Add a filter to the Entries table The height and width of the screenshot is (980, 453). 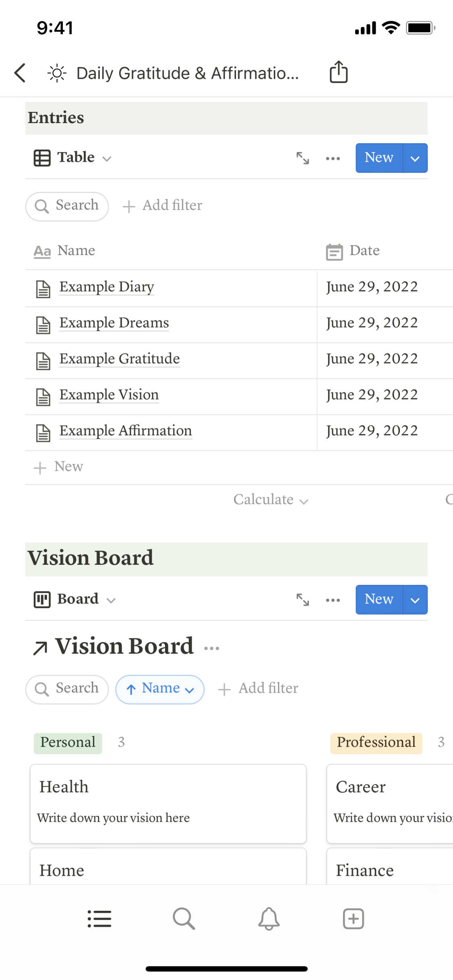(163, 206)
